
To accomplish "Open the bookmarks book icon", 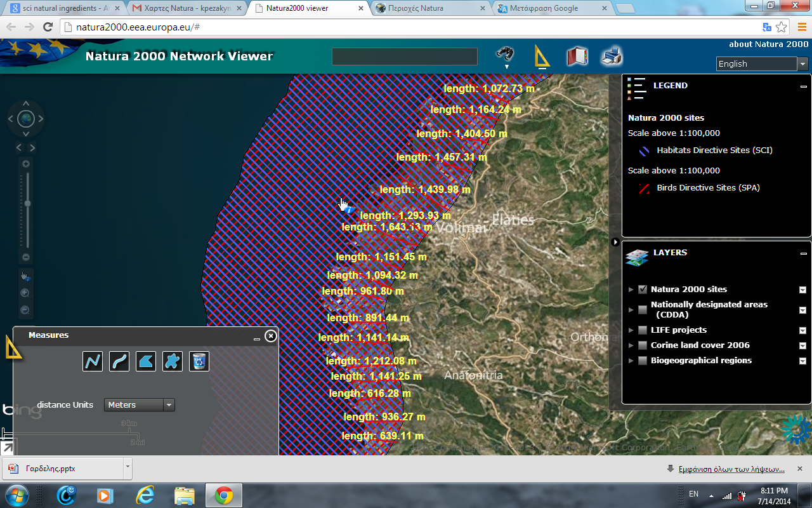I will coord(577,57).
